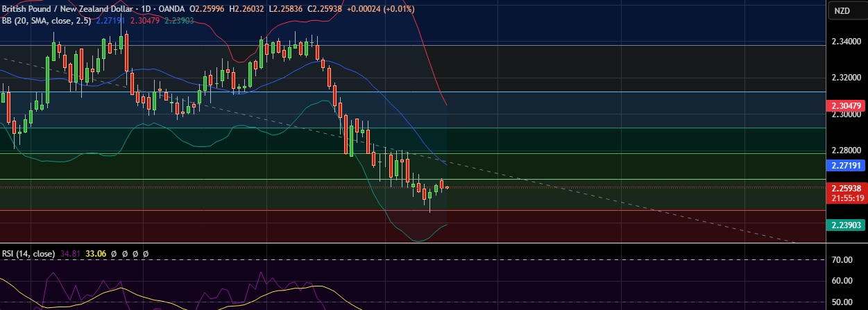
Task: Select the RSI (14, close) indicator legend
Action: click(x=28, y=254)
